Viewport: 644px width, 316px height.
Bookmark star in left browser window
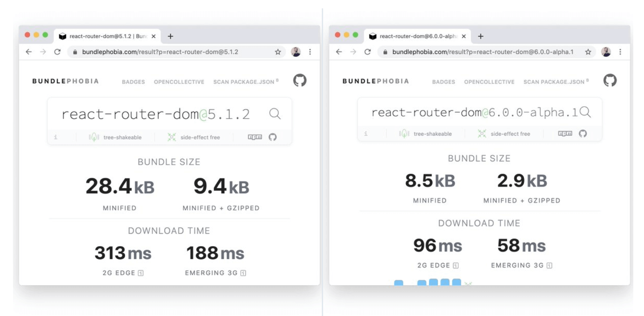(278, 52)
